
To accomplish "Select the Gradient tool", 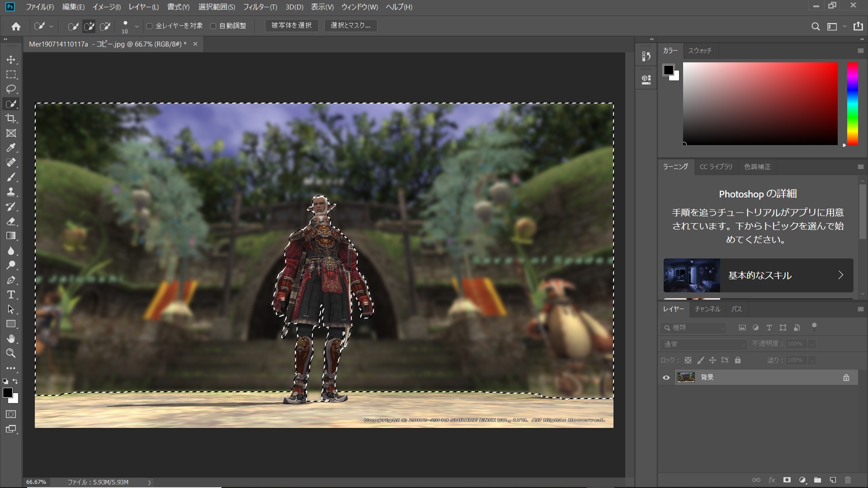I will point(11,236).
